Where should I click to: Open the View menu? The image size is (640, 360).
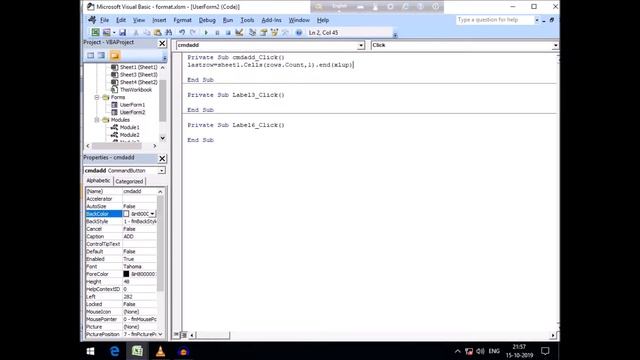[139, 20]
